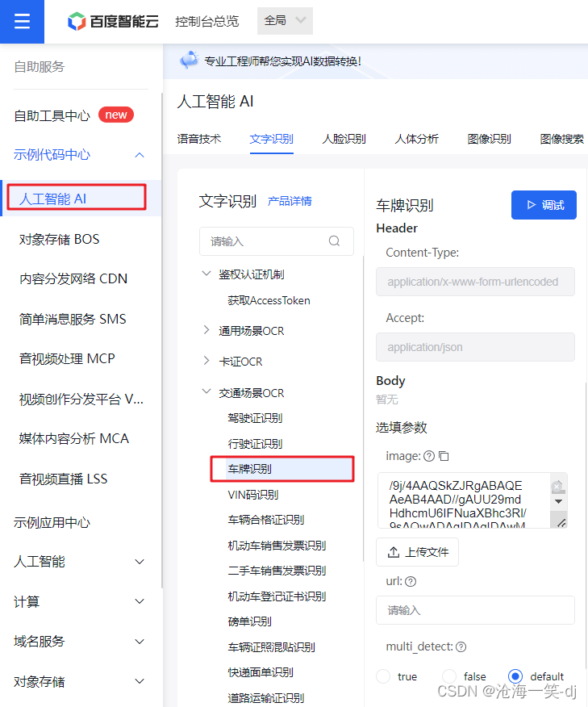Select 音视频处理 MCP in the sidebar
This screenshot has height=707, width=588.
point(67,358)
